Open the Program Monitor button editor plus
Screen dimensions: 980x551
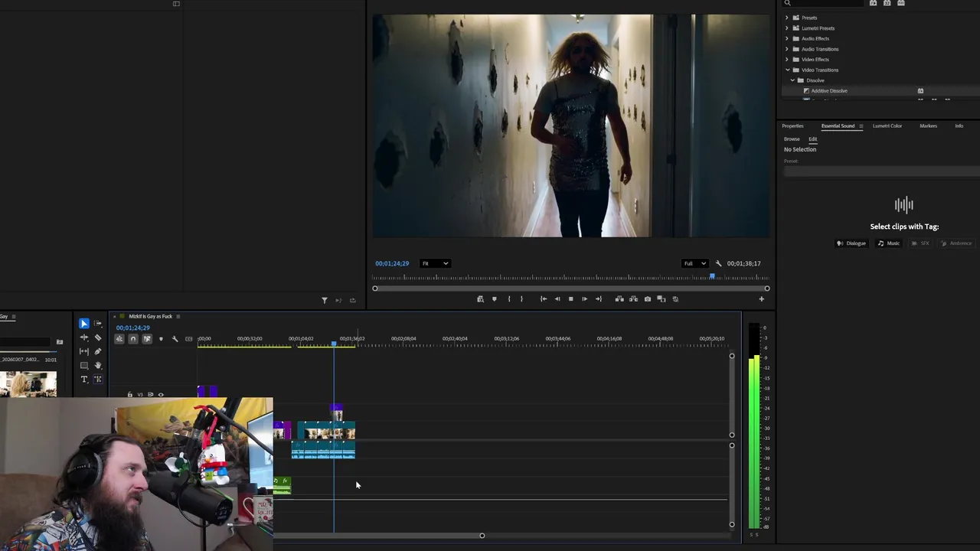761,299
